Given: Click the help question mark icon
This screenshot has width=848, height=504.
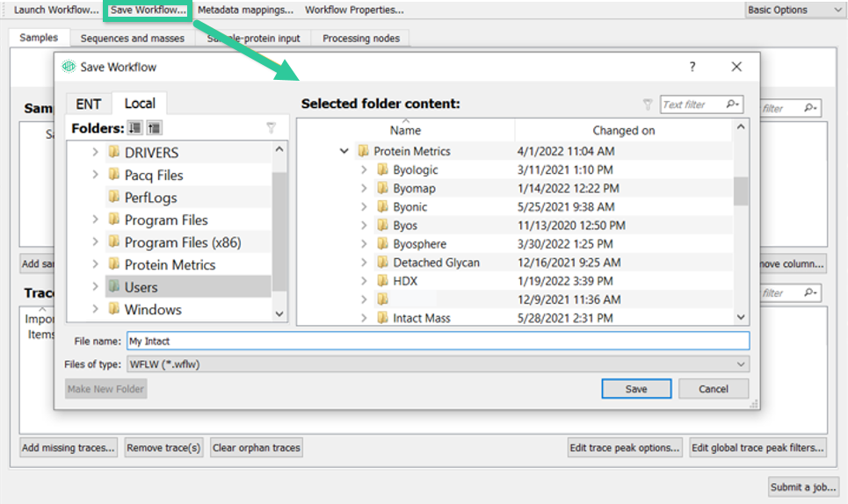Looking at the screenshot, I should [x=692, y=67].
